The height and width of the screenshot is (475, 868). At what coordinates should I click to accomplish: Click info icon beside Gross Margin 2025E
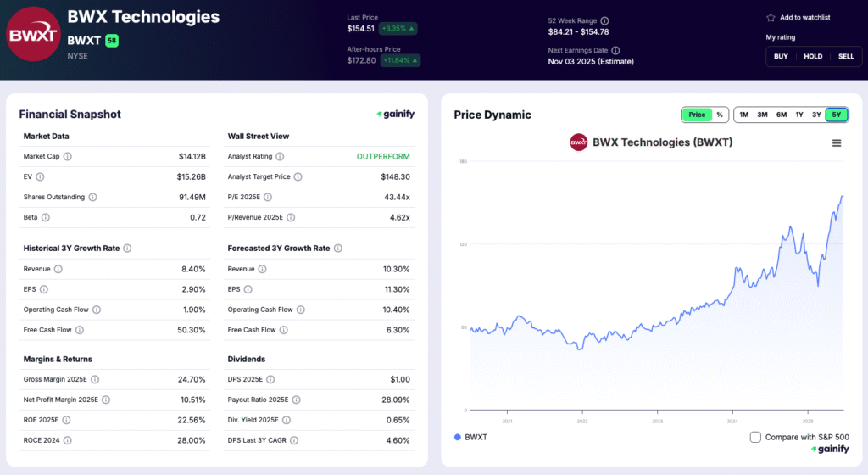point(95,380)
